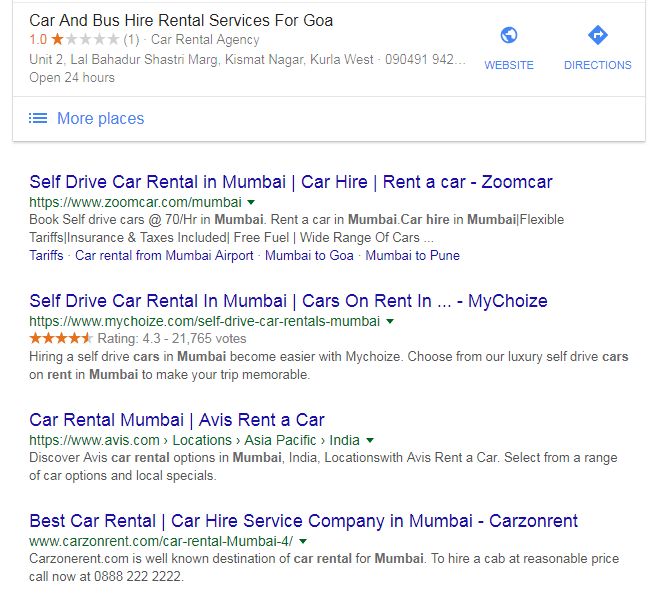663x594 pixels.
Task: Expand the carzonrent.com URL dropdown arrow
Action: point(303,541)
